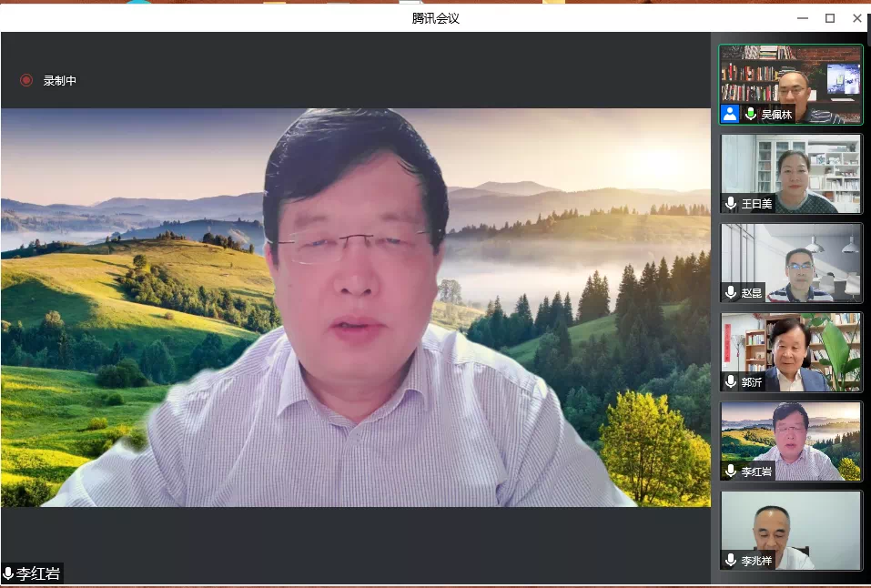This screenshot has height=588, width=871.
Task: Click the green microphone icon beside 吴佩林
Action: click(751, 114)
